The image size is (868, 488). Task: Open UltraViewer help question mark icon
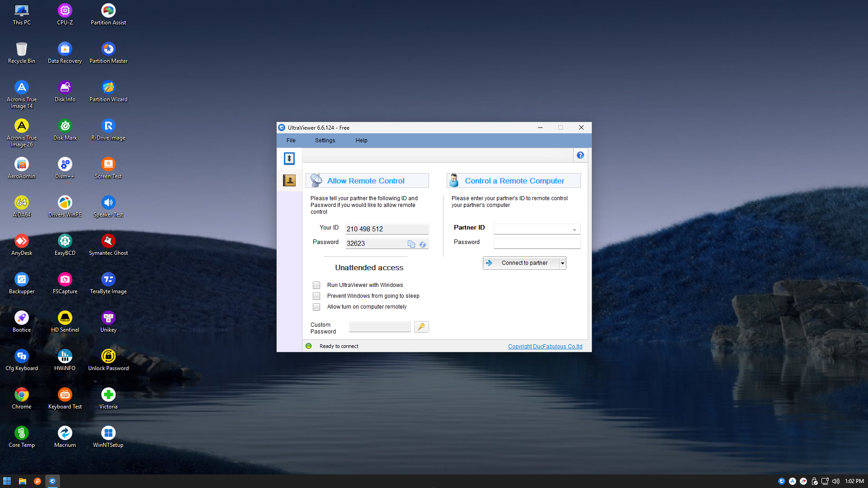tap(580, 155)
